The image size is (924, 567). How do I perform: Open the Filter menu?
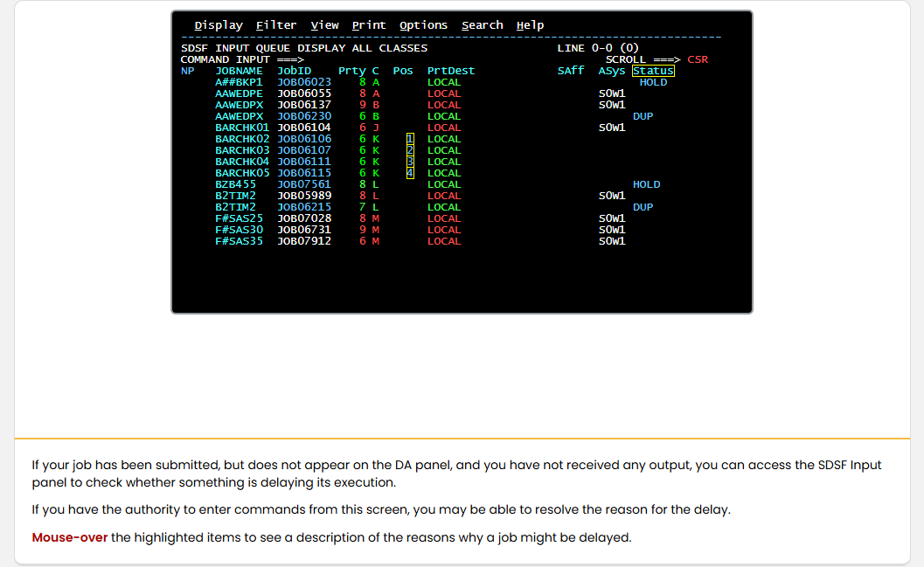coord(275,25)
